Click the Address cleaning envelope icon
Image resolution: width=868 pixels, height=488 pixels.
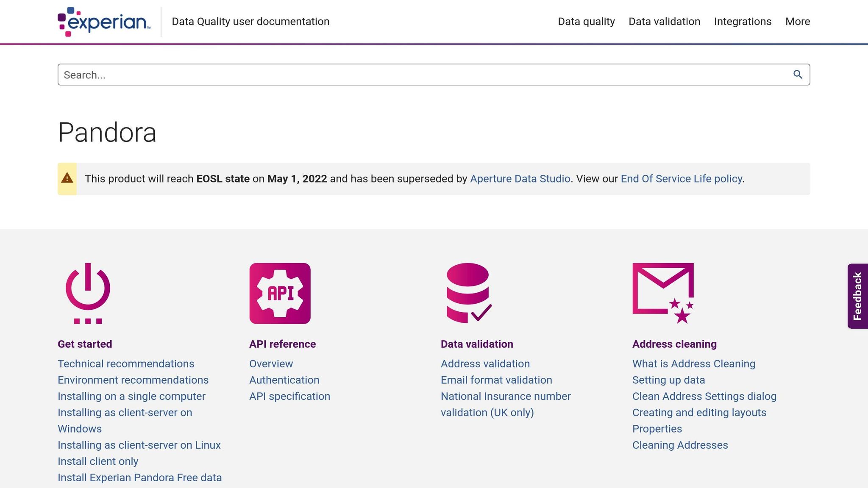663,293
